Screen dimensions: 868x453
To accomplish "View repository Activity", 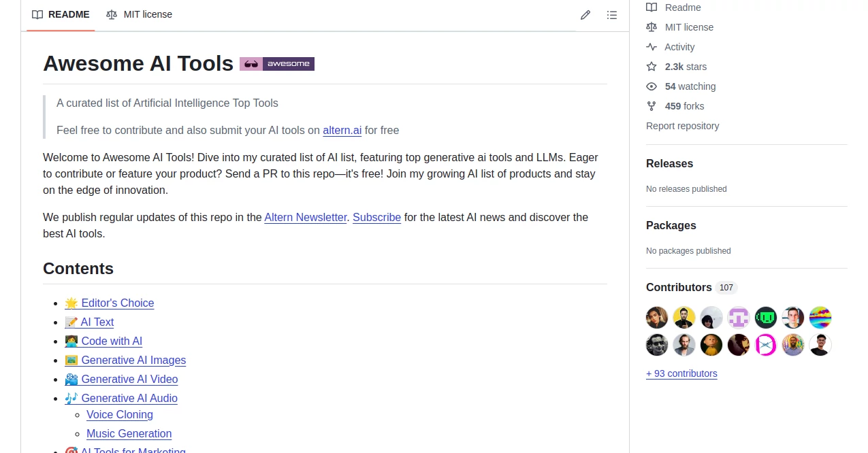I will click(679, 47).
